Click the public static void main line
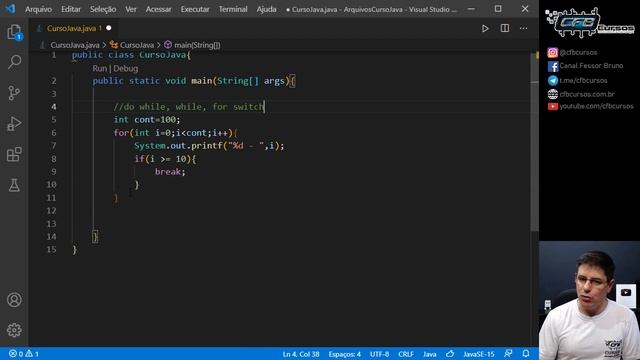Viewport: 640px width, 360px height. coord(194,81)
